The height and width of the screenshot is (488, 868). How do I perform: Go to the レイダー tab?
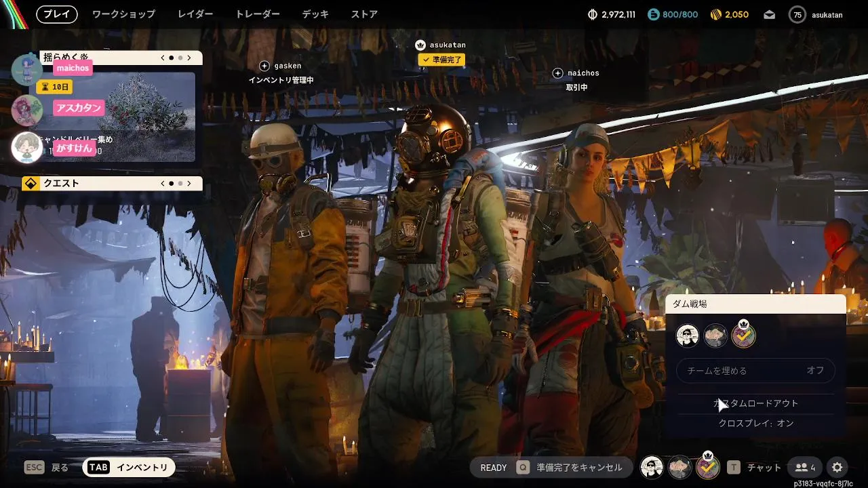[195, 14]
